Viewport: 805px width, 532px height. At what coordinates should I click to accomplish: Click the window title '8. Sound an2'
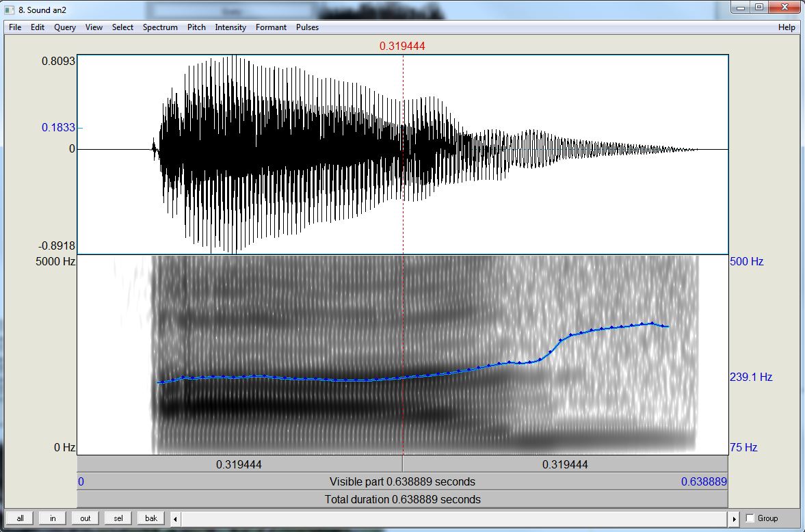pyautogui.click(x=42, y=10)
